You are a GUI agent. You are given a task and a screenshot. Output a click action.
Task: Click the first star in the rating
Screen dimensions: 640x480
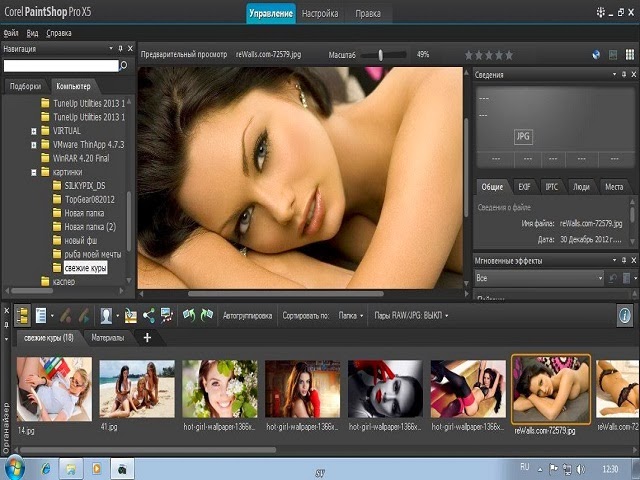469,55
